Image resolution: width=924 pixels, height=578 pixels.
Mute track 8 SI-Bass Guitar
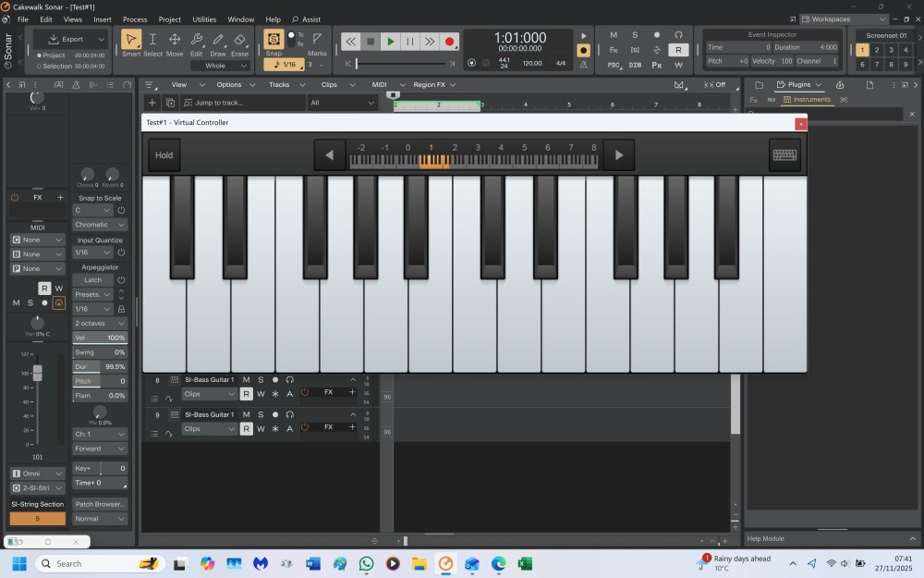pyautogui.click(x=246, y=380)
